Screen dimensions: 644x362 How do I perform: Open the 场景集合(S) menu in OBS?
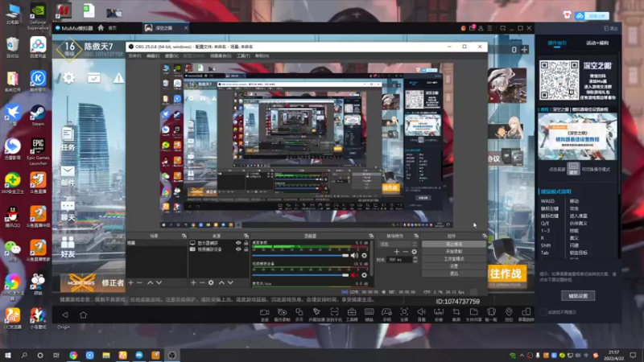[x=221, y=56]
